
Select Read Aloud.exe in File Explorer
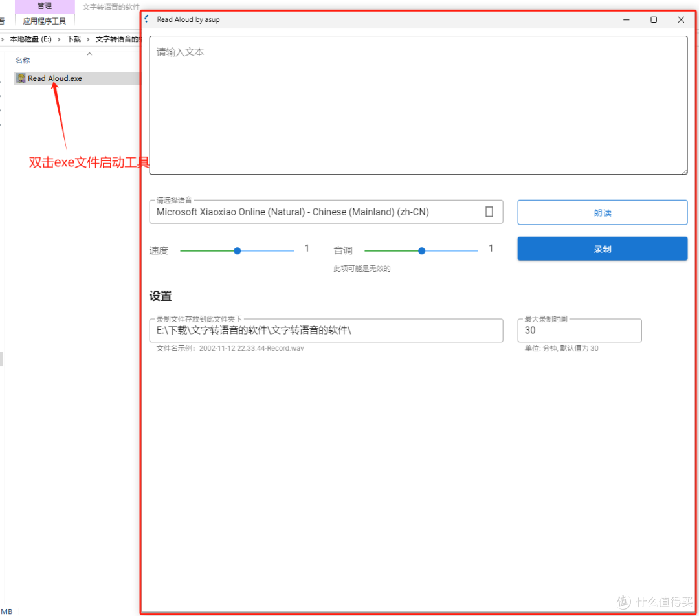tap(76, 78)
